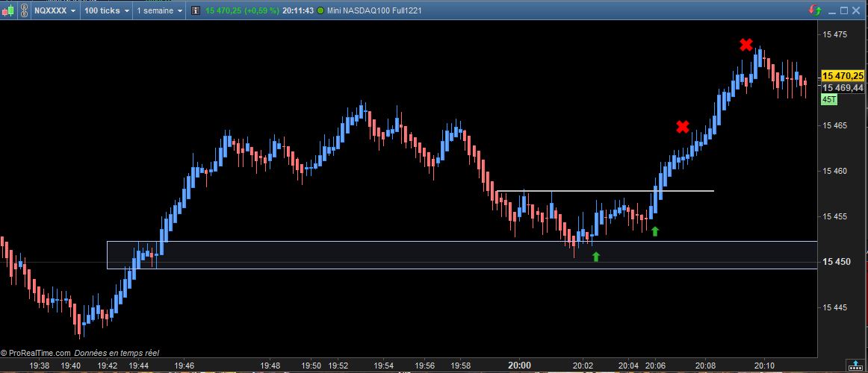Open the 100 ticks timeframe dropdown
The height and width of the screenshot is (373, 868).
[x=107, y=10]
